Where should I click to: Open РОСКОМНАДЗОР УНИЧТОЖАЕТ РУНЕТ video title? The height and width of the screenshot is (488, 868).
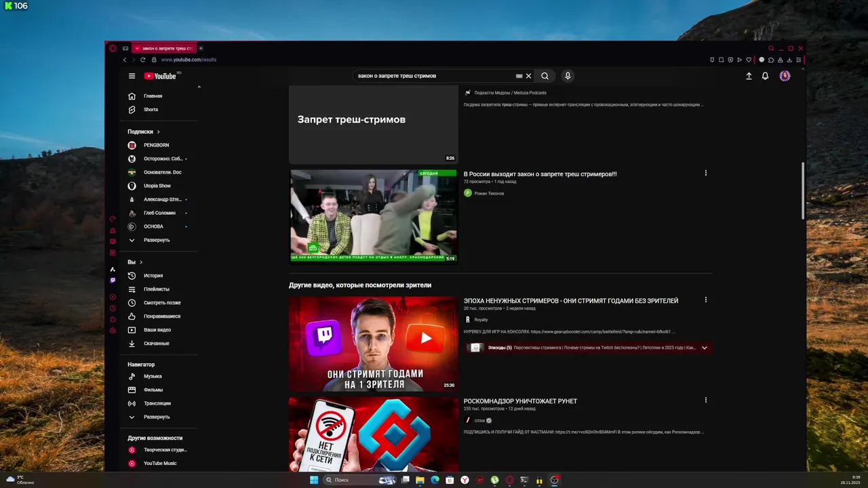520,401
